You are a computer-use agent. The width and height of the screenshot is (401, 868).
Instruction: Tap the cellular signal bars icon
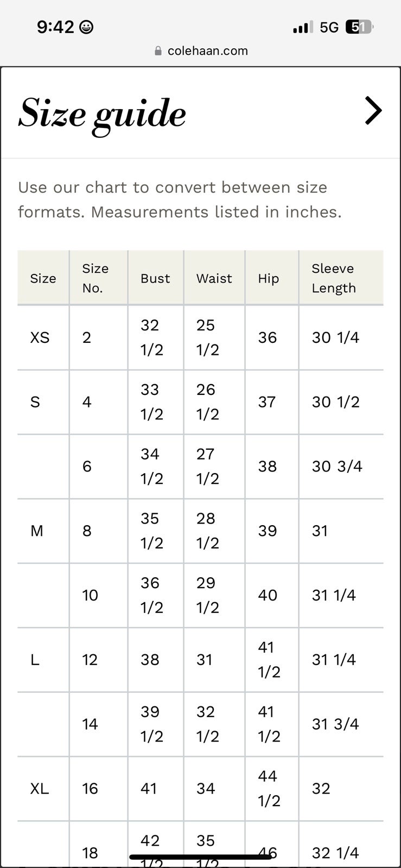303,27
